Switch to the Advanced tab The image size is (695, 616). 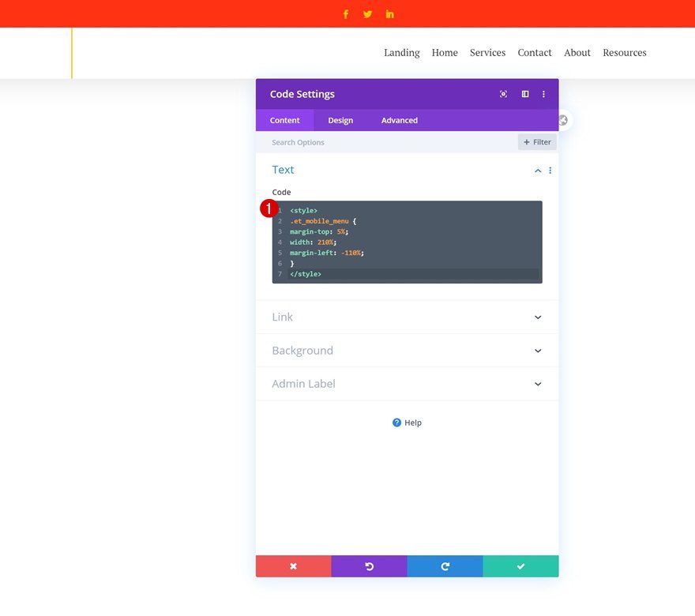tap(398, 120)
